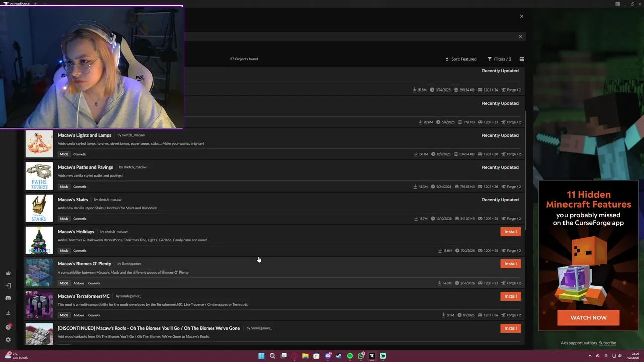Open Spotify from taskbar
644x362 pixels.
(x=350, y=356)
